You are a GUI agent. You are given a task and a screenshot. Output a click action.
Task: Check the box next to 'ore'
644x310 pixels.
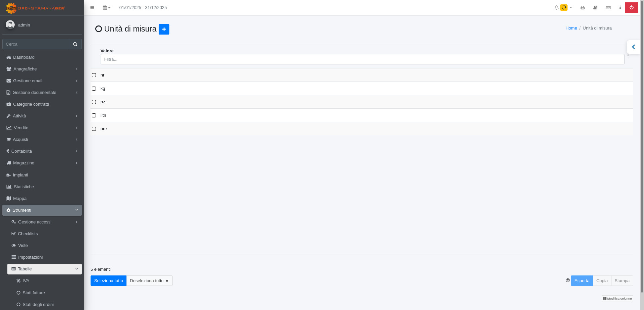pyautogui.click(x=94, y=129)
